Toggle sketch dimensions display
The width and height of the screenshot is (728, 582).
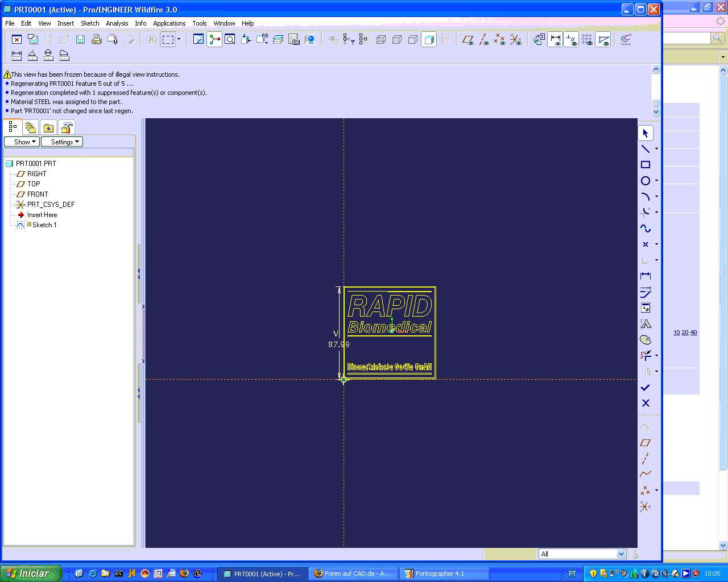click(x=556, y=39)
